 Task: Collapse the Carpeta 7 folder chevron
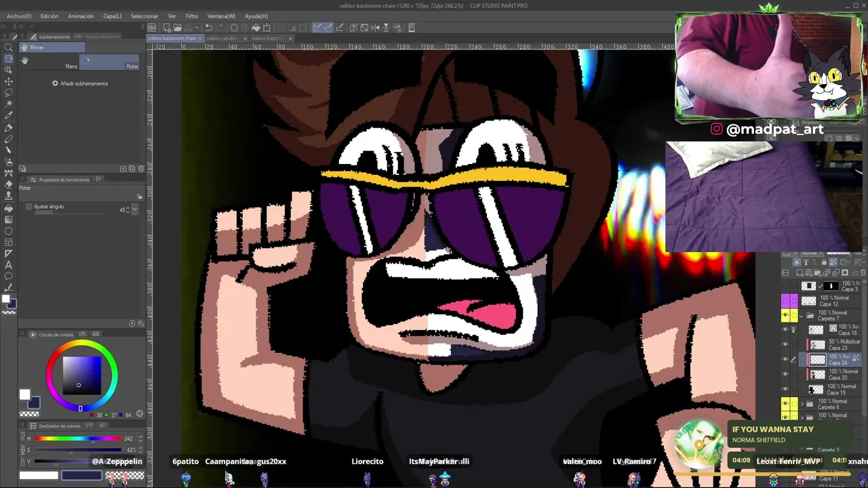click(x=802, y=316)
